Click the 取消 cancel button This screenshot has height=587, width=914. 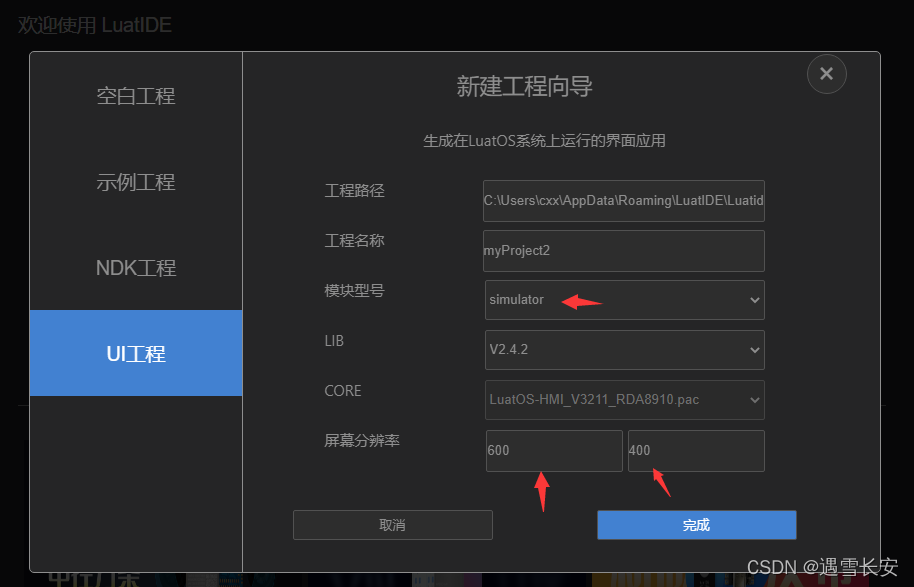click(392, 525)
